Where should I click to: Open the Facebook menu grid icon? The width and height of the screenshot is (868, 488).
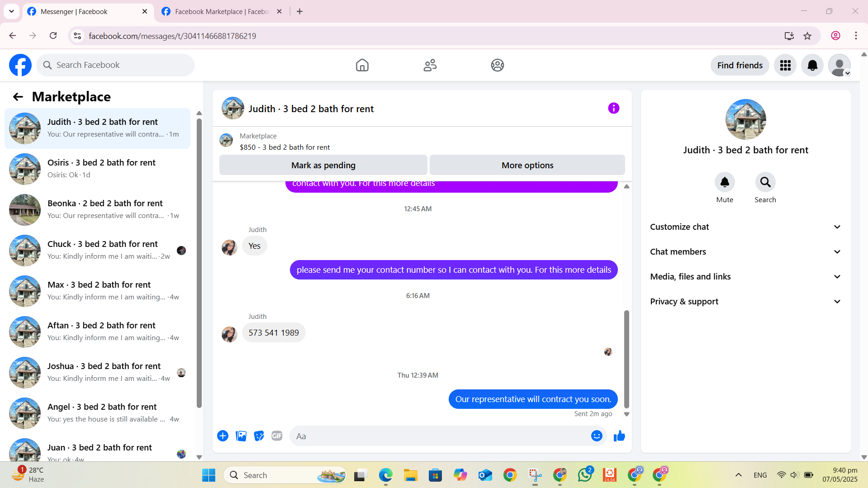coord(785,65)
